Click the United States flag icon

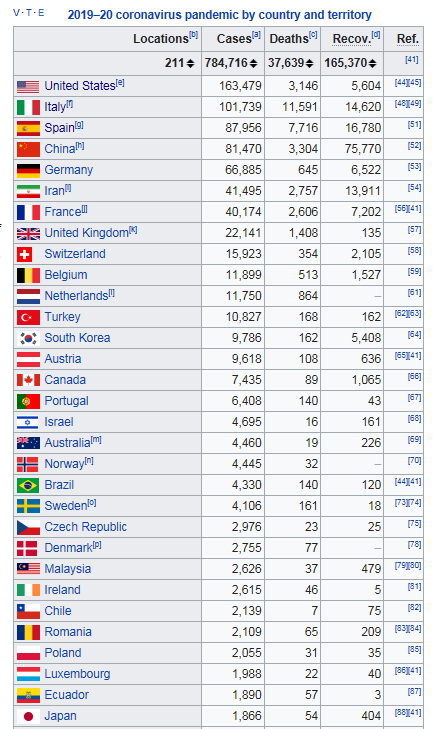28,86
